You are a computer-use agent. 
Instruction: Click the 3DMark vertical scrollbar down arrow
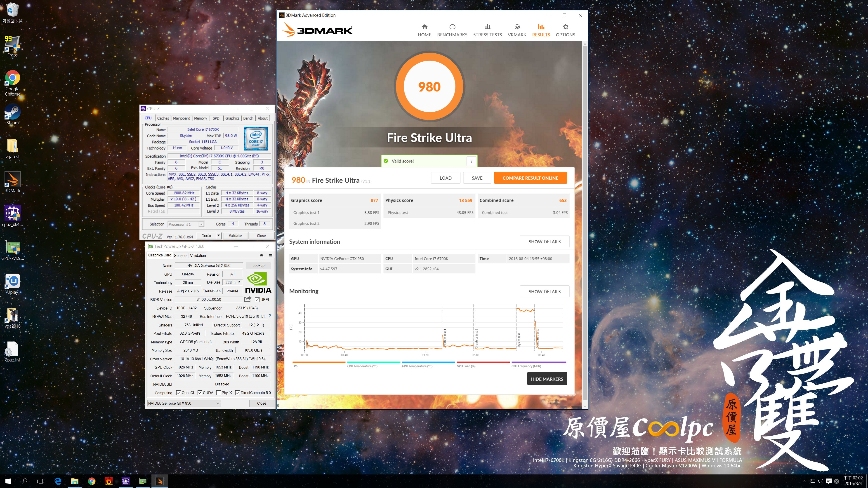(585, 406)
